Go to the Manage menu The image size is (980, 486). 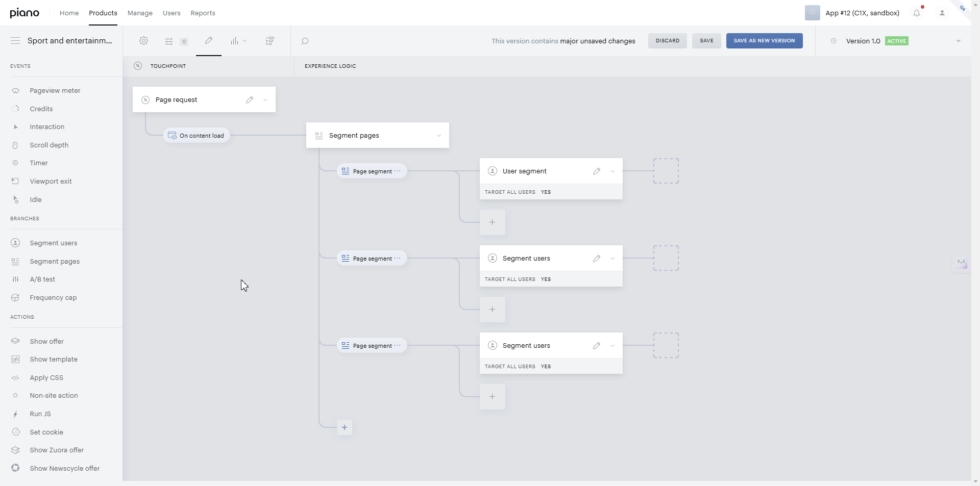pyautogui.click(x=140, y=13)
